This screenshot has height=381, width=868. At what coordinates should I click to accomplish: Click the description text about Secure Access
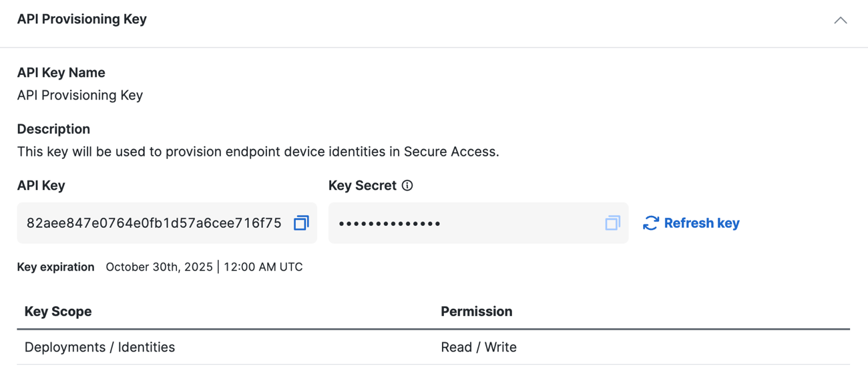(x=258, y=152)
